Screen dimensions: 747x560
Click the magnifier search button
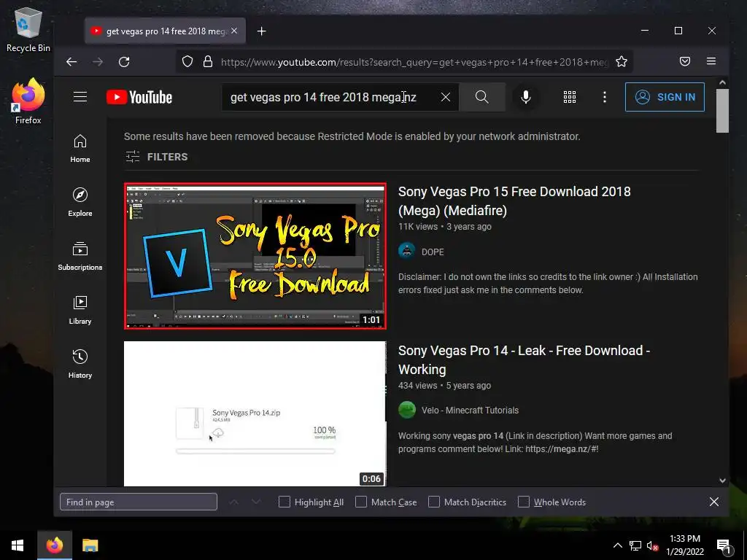click(x=481, y=97)
